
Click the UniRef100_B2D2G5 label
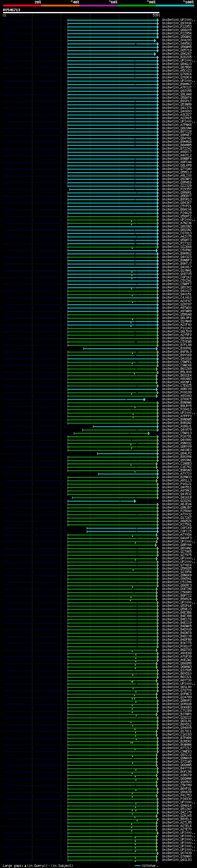click(x=177, y=57)
